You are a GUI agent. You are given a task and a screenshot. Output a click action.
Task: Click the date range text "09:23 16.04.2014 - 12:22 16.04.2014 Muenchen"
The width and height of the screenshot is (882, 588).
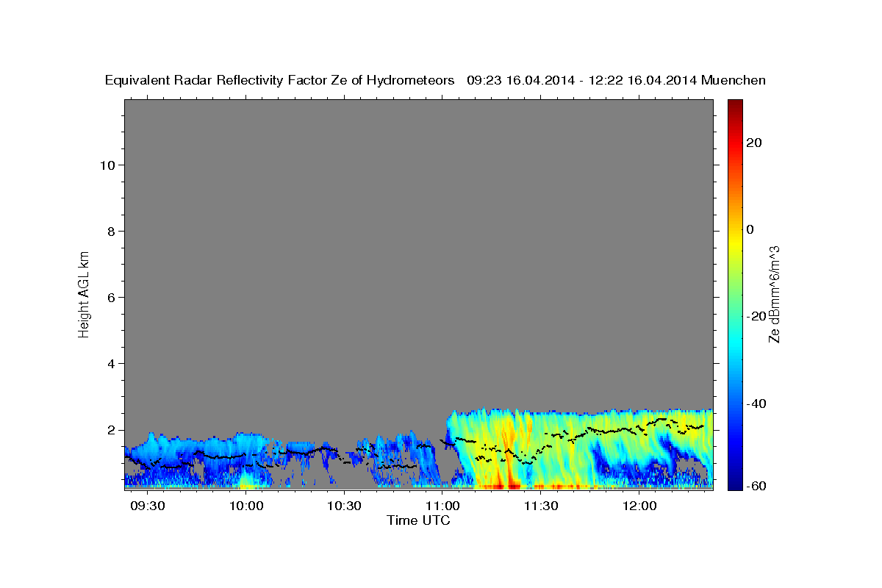[617, 81]
